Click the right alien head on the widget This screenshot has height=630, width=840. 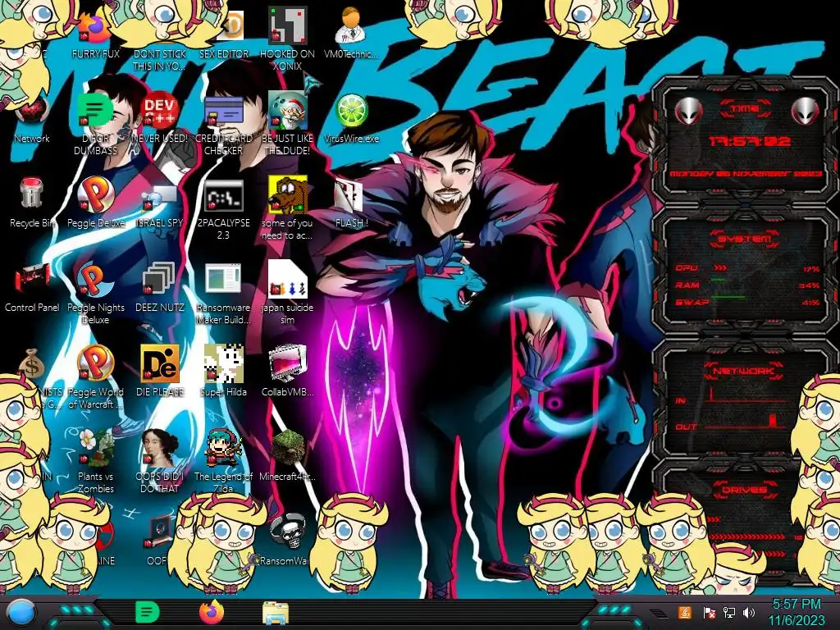pyautogui.click(x=806, y=111)
